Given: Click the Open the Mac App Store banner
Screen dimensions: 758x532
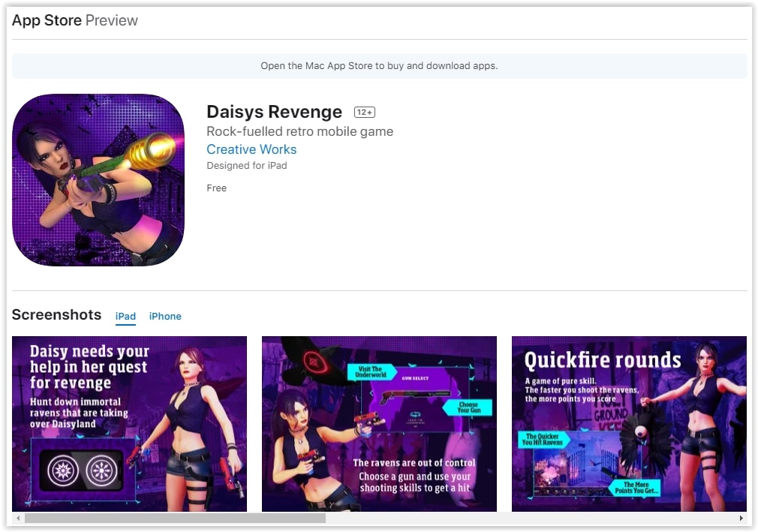Looking at the screenshot, I should click(x=379, y=66).
